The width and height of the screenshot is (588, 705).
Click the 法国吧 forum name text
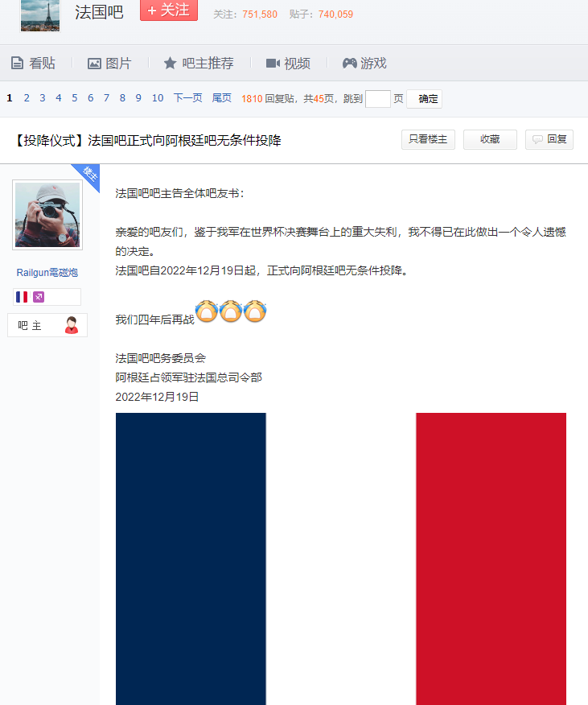coord(99,12)
